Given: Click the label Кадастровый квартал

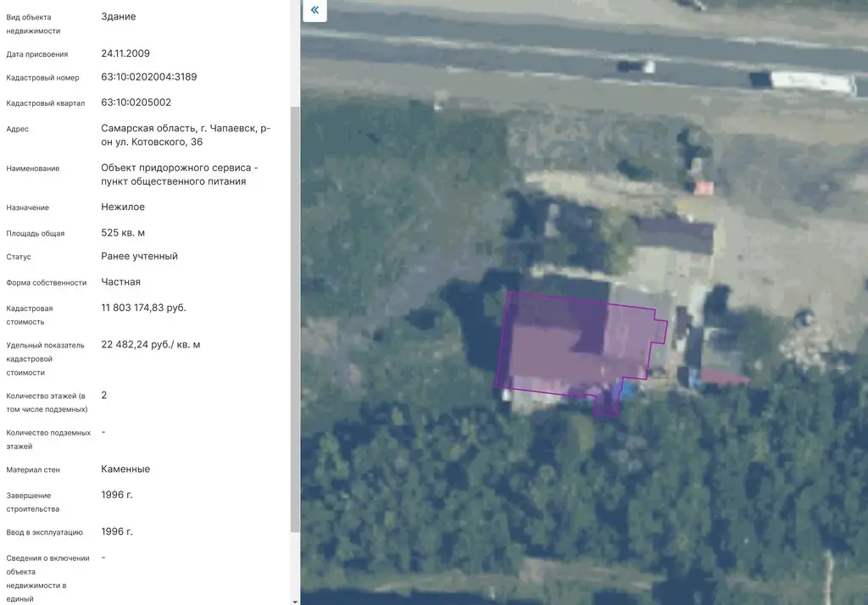Looking at the screenshot, I should tap(46, 103).
